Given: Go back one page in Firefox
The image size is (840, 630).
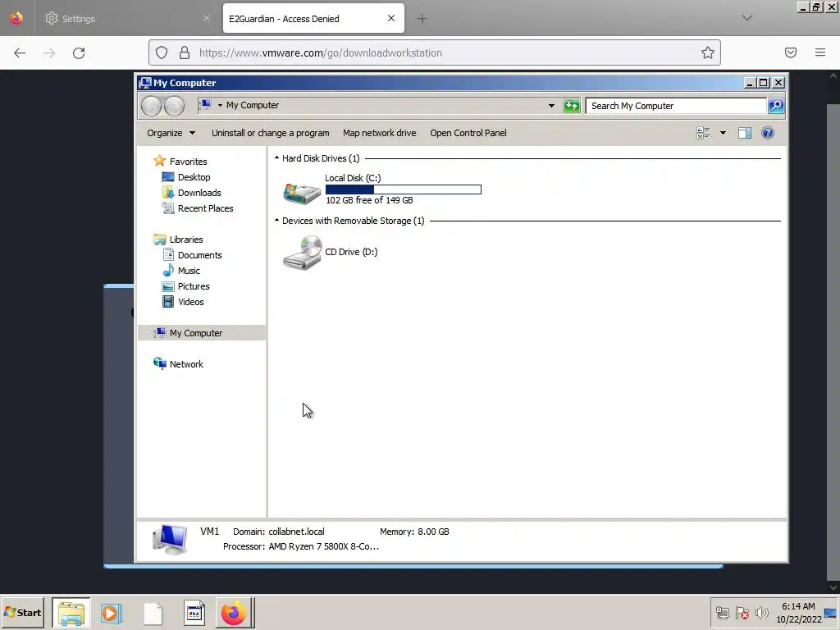Looking at the screenshot, I should [20, 52].
